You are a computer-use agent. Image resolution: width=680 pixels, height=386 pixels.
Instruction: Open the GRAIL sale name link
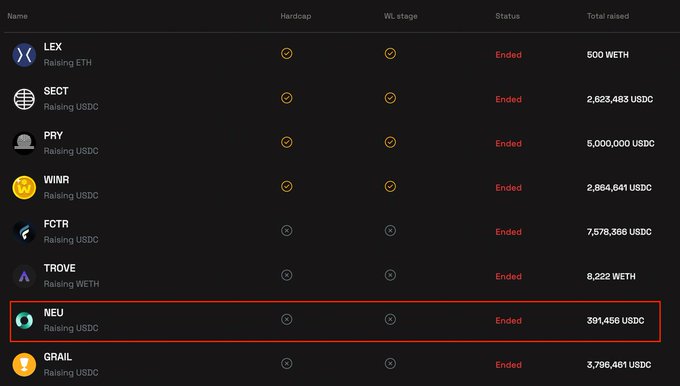pyautogui.click(x=58, y=357)
